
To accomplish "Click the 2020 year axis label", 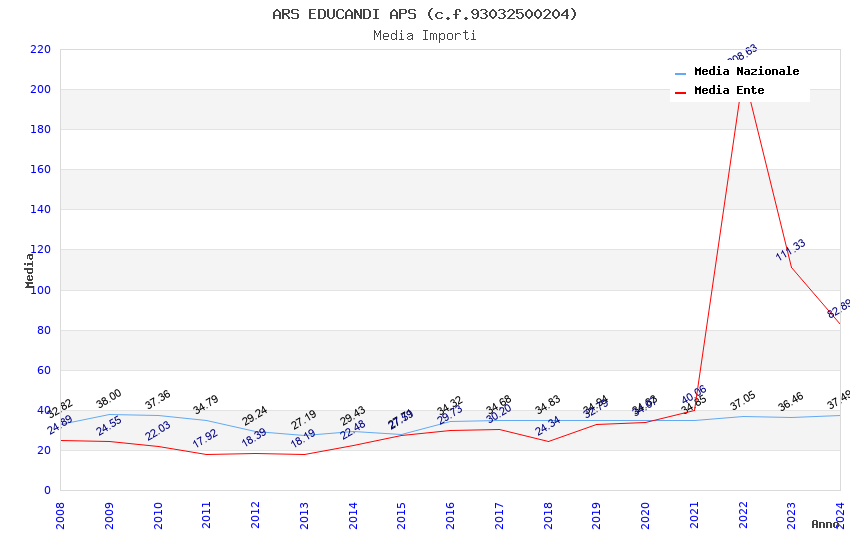I will point(645,515).
